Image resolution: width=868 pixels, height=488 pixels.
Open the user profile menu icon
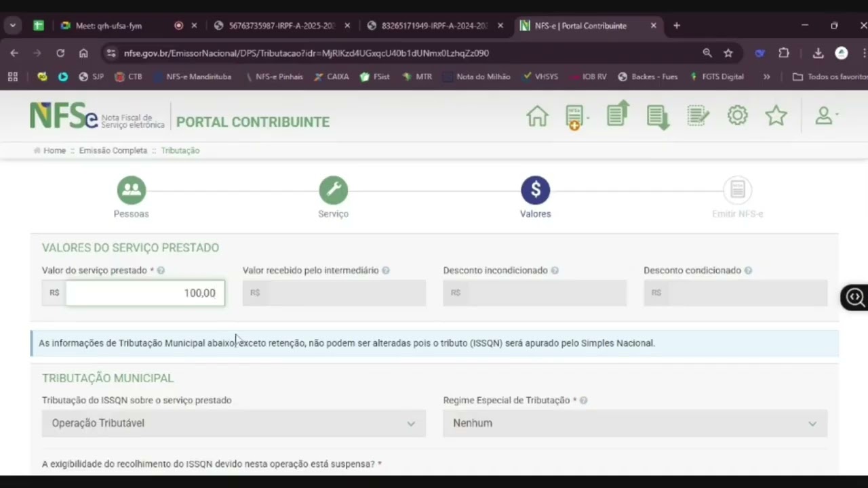pyautogui.click(x=826, y=116)
